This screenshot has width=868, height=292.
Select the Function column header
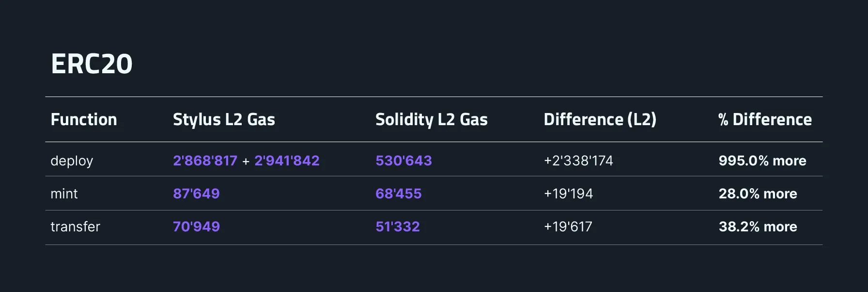(x=84, y=119)
